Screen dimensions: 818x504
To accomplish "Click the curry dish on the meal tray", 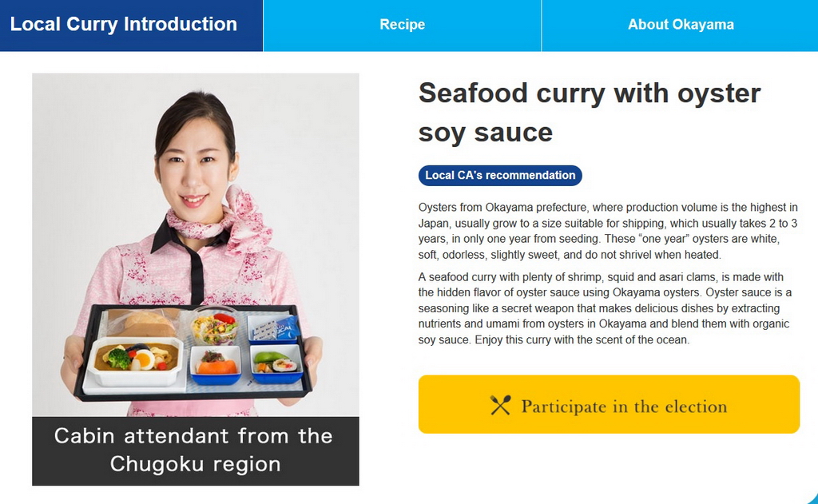I will coord(136,360).
